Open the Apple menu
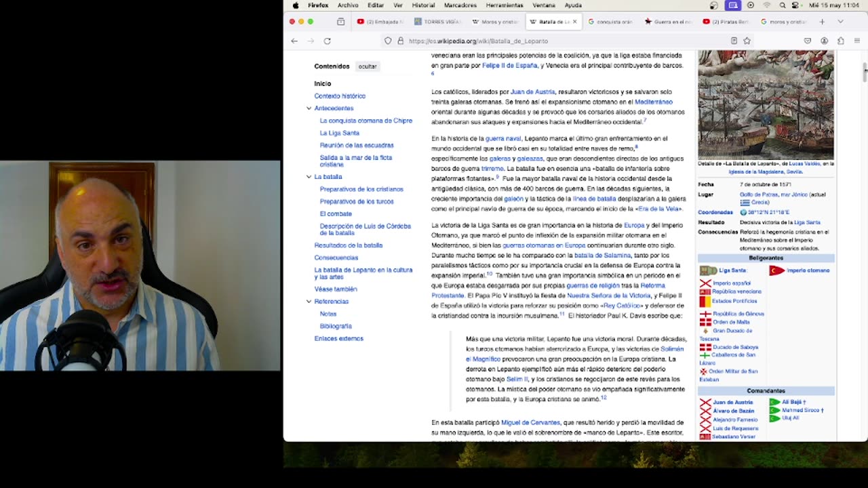Image resolution: width=868 pixels, height=488 pixels. (296, 5)
